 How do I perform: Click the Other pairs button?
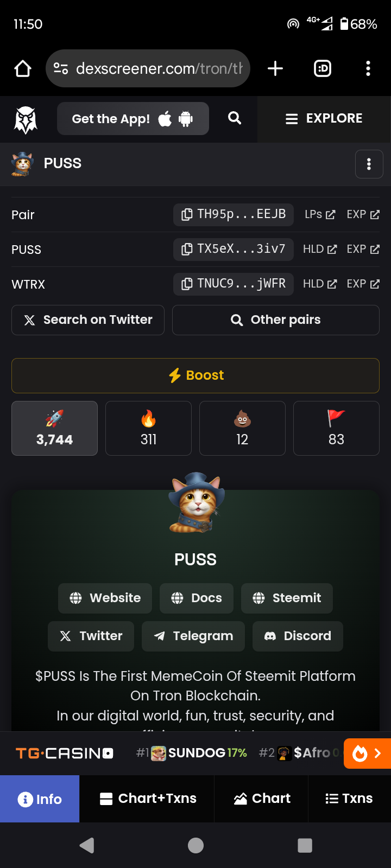[276, 320]
